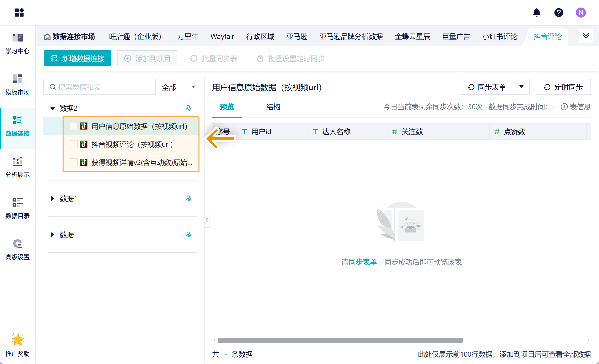Click the 表信息 info icon

(564, 107)
